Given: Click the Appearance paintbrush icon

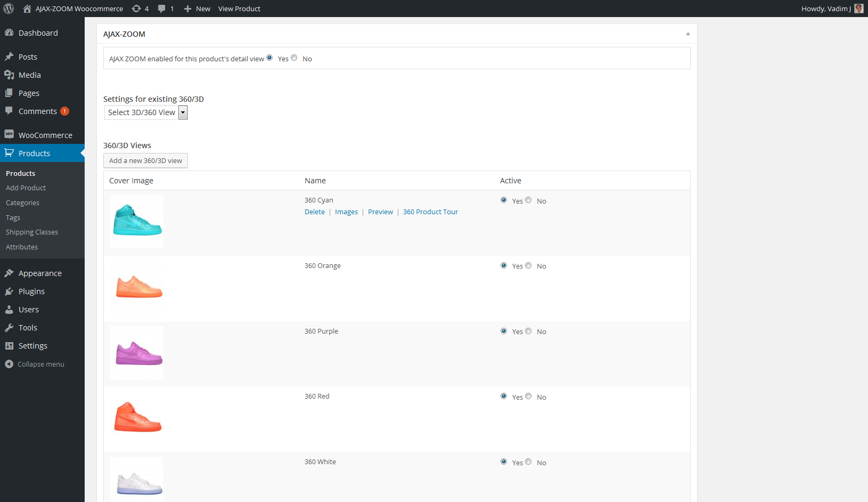Looking at the screenshot, I should [9, 273].
